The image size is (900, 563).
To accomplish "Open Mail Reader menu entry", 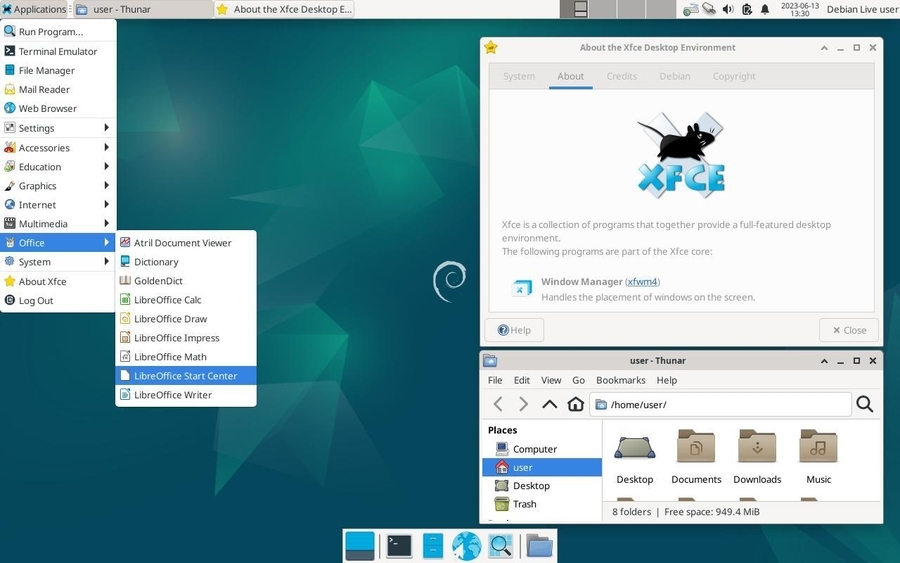I will [x=59, y=89].
